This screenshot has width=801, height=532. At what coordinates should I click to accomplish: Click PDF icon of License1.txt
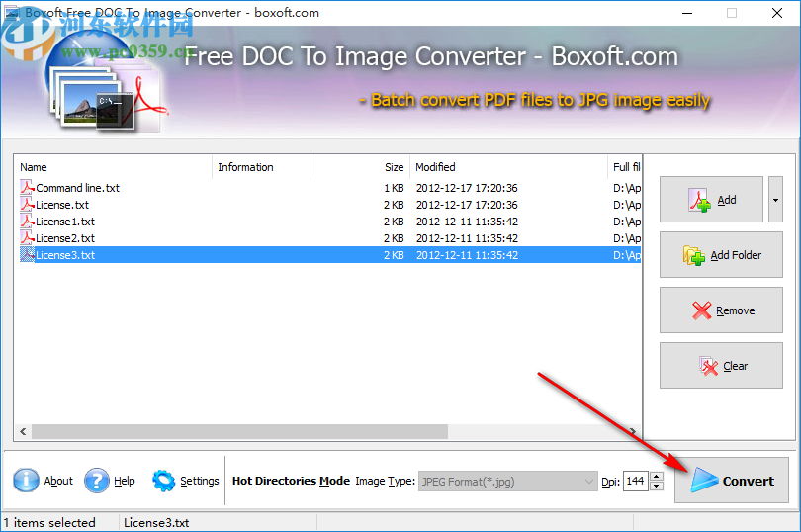(x=27, y=221)
